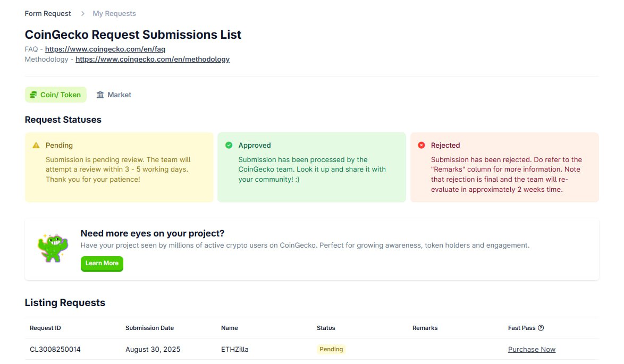Viewport: 624px width, 364px height.
Task: Click the Submission Date column header
Action: click(150, 328)
